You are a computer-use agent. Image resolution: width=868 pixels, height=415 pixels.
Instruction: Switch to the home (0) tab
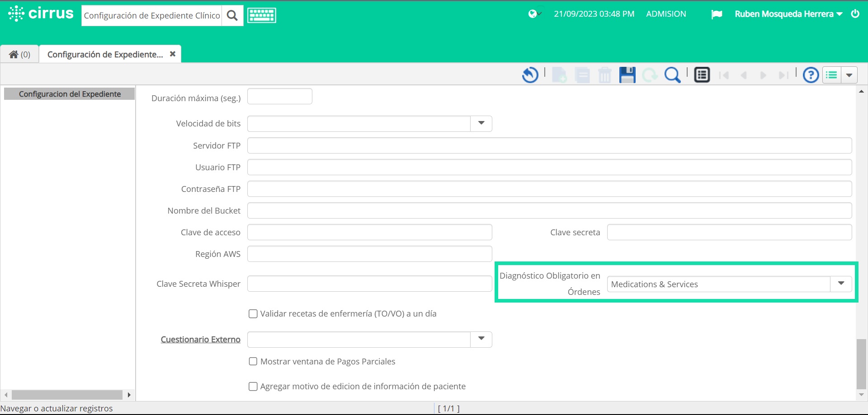(x=19, y=54)
